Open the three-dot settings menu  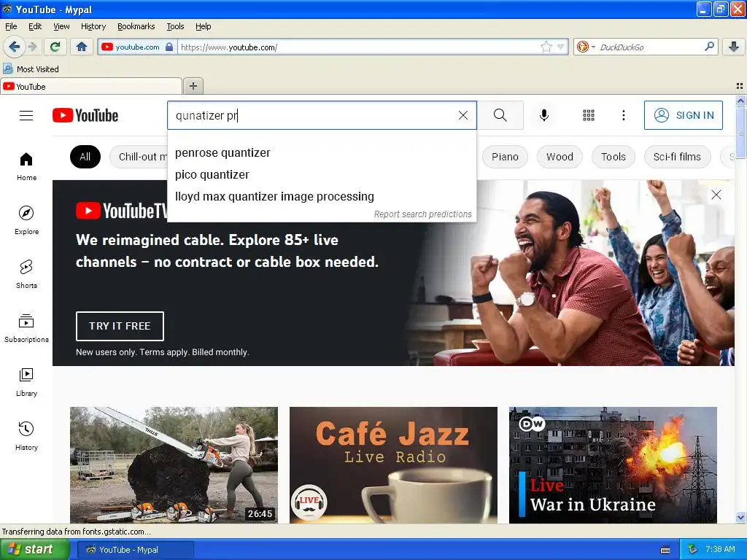[623, 115]
